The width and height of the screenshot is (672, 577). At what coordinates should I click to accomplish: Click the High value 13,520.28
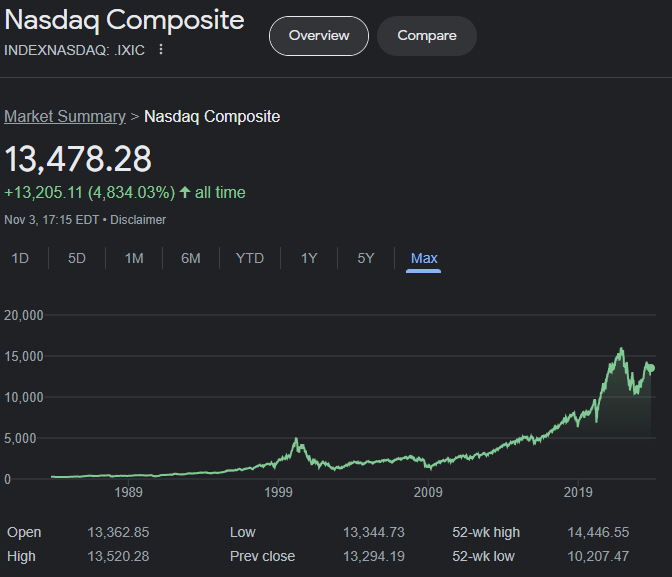click(118, 556)
